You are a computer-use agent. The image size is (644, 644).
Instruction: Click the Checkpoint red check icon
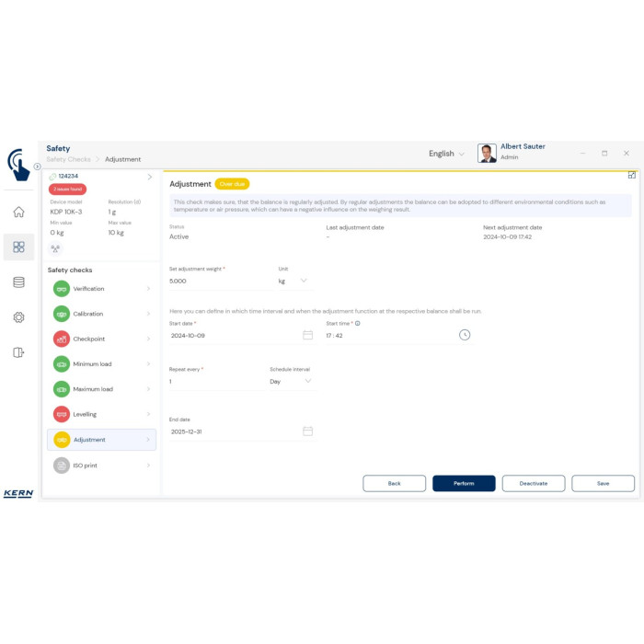pos(62,339)
